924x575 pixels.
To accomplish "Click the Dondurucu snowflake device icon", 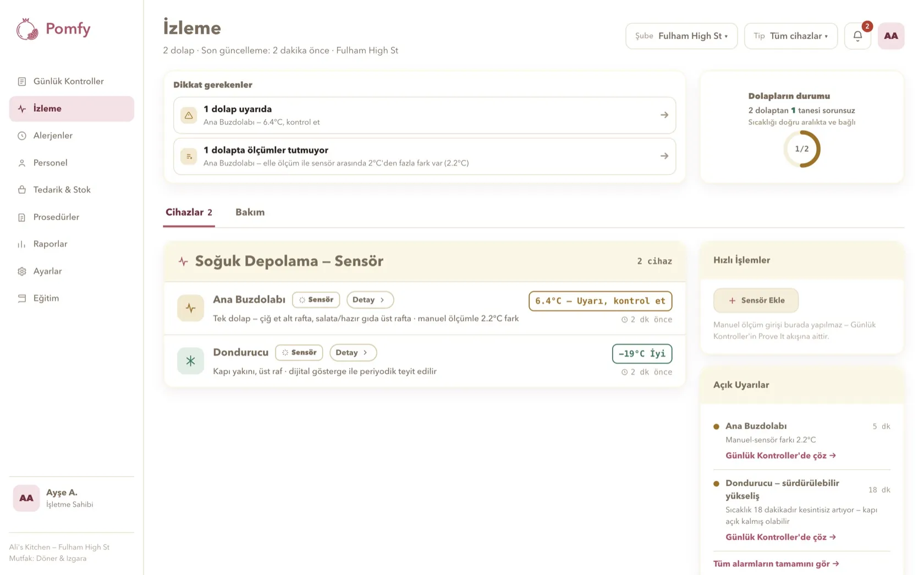I will [x=190, y=361].
